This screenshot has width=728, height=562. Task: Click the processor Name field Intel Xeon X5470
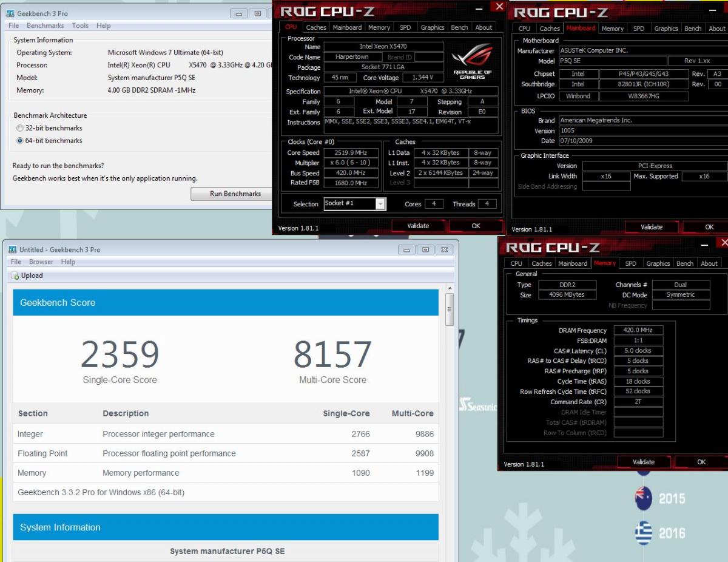click(x=383, y=47)
